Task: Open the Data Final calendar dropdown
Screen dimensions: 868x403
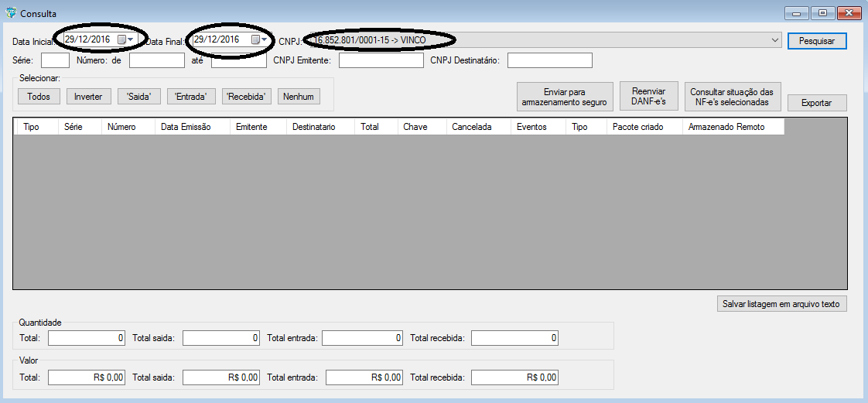Action: pyautogui.click(x=260, y=39)
